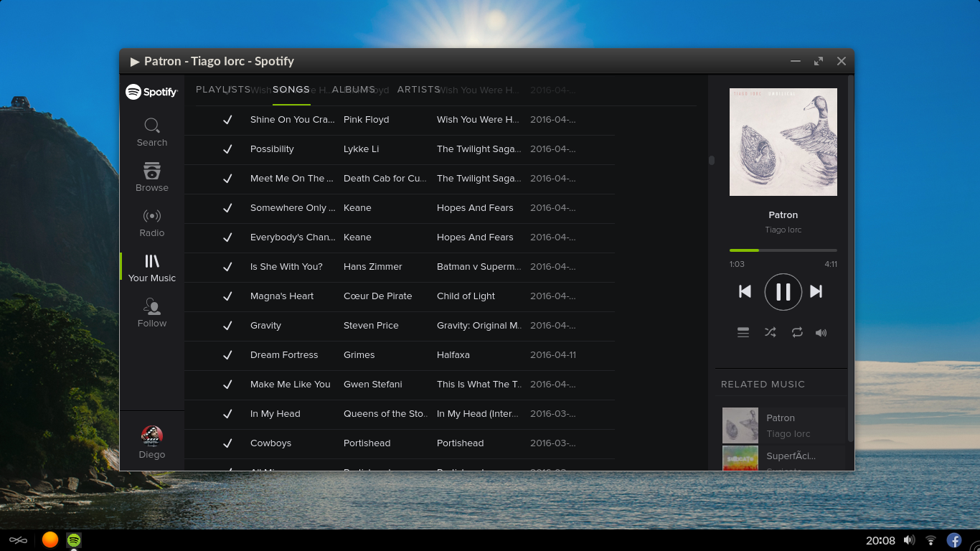Toggle repeat mode
Viewport: 980px width, 551px height.
(x=797, y=332)
